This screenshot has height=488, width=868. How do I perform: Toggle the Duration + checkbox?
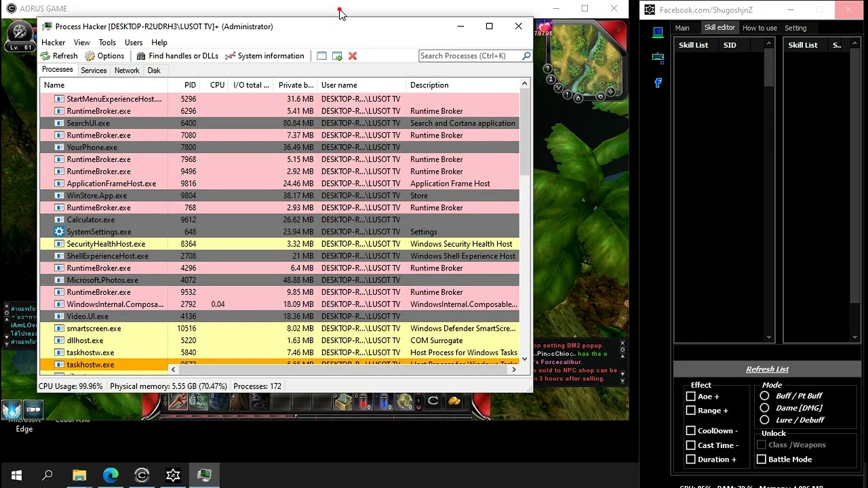click(690, 459)
